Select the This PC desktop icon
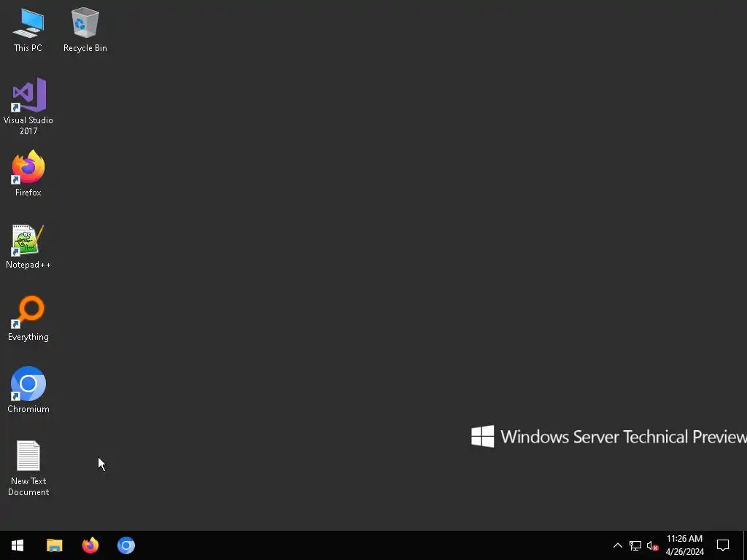Viewport: 747px width, 560px height. tap(28, 29)
